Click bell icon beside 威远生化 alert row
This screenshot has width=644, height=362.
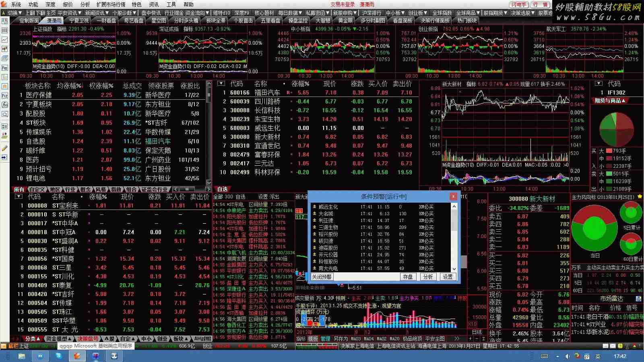pos(314,207)
